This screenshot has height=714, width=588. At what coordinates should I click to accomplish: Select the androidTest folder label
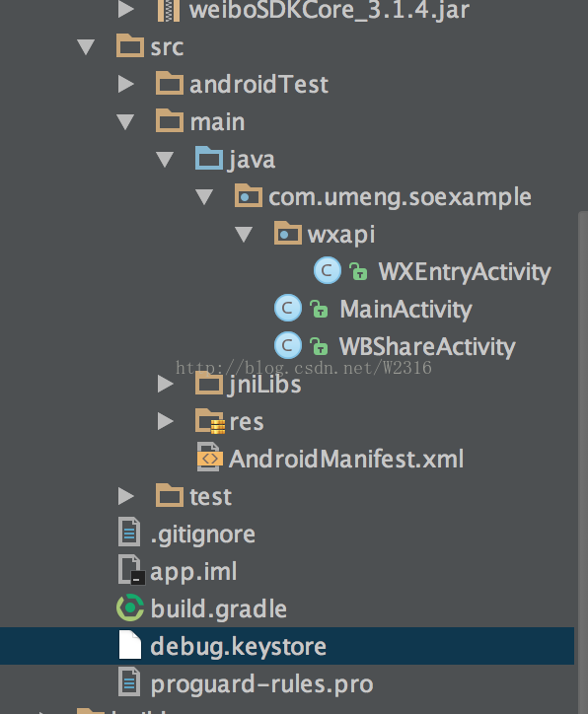(258, 85)
